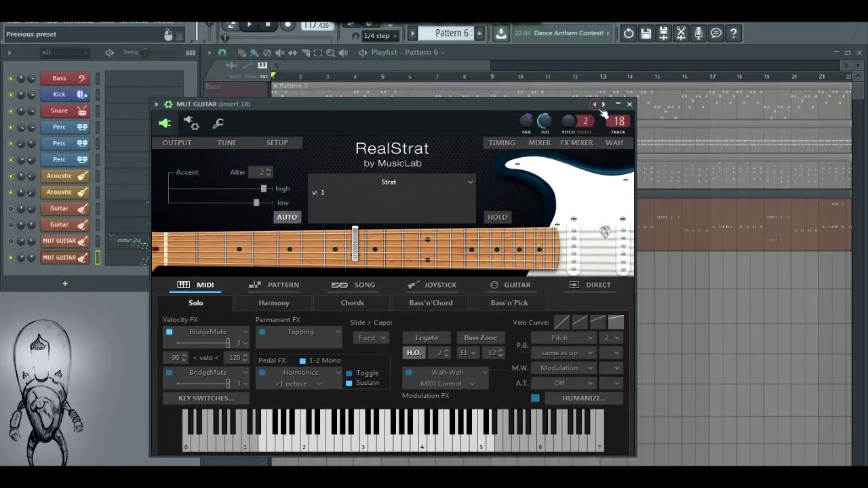The image size is (868, 488).
Task: Enable the Pedal FX Toggle checkbox
Action: [349, 373]
